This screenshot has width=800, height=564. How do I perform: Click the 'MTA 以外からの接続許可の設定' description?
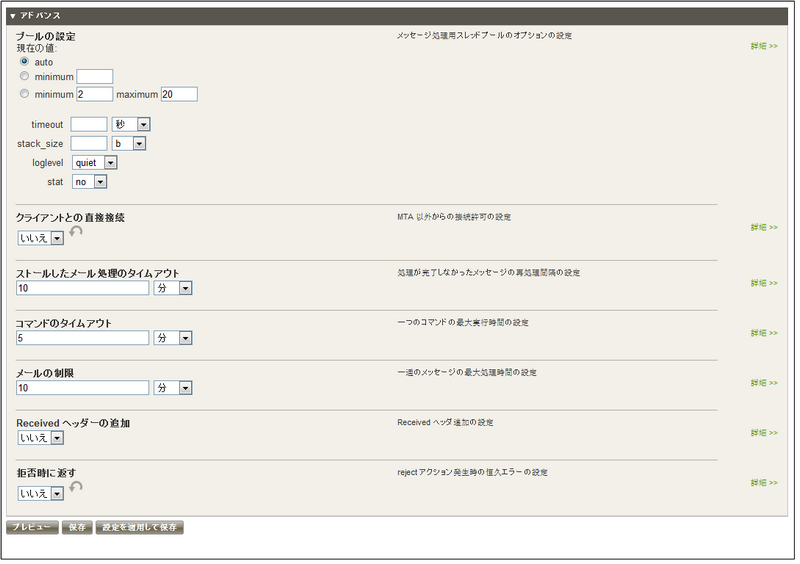[454, 217]
